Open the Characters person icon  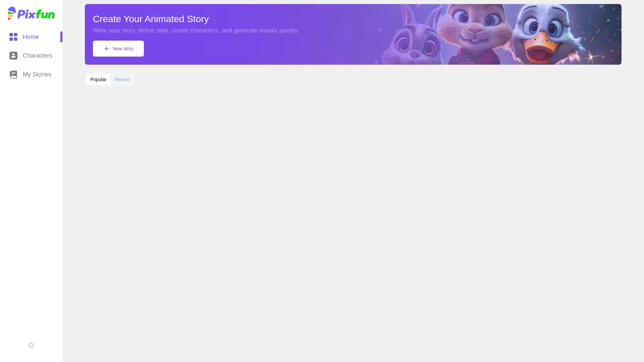pyautogui.click(x=13, y=56)
